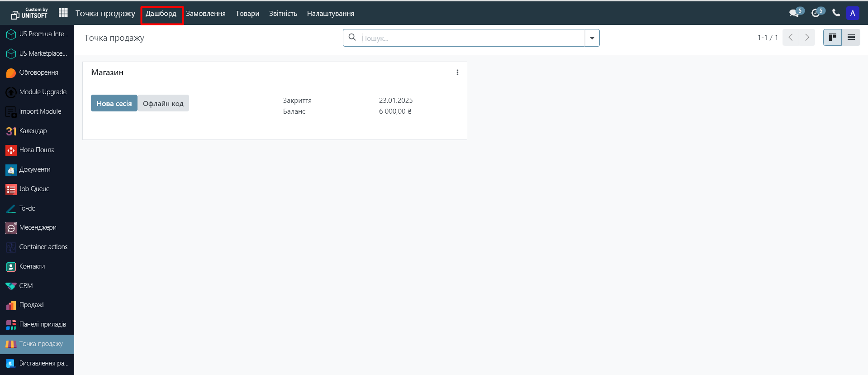Open the user avatar menu
This screenshot has width=868, height=375.
[852, 13]
